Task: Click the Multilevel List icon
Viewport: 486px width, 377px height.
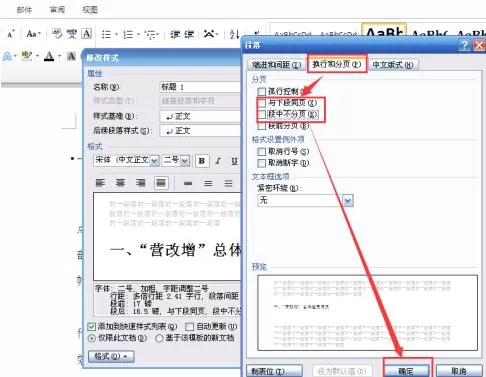Action: pos(151,34)
